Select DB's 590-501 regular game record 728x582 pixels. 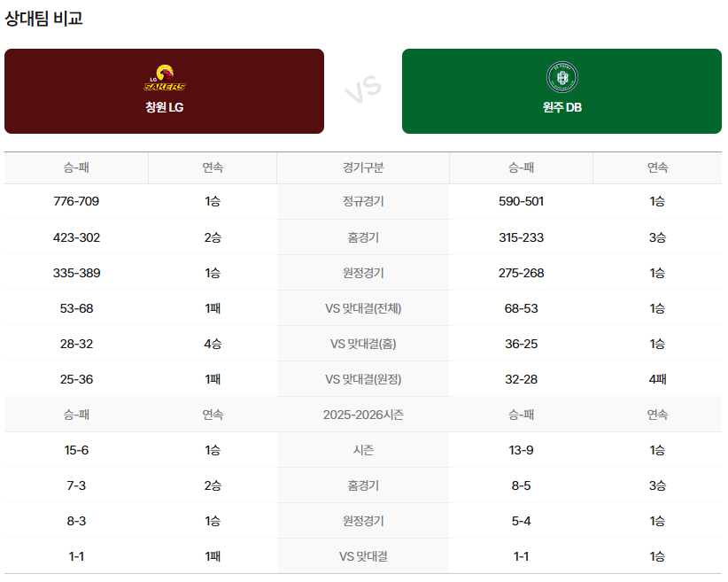point(522,202)
